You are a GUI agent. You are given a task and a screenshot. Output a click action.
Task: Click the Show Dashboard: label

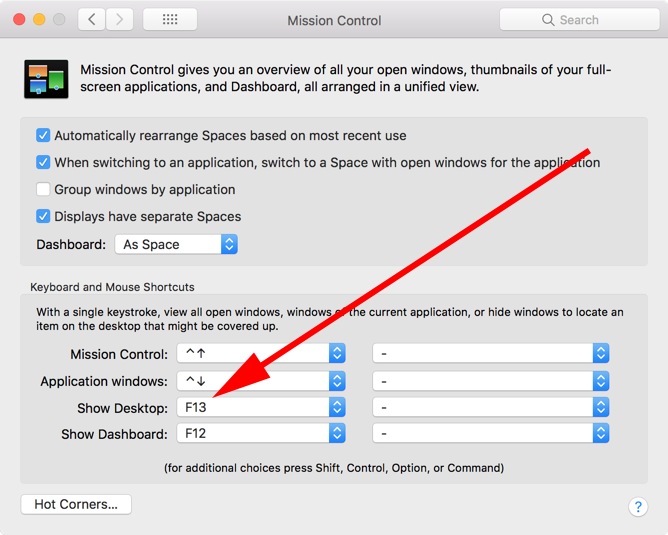[115, 434]
